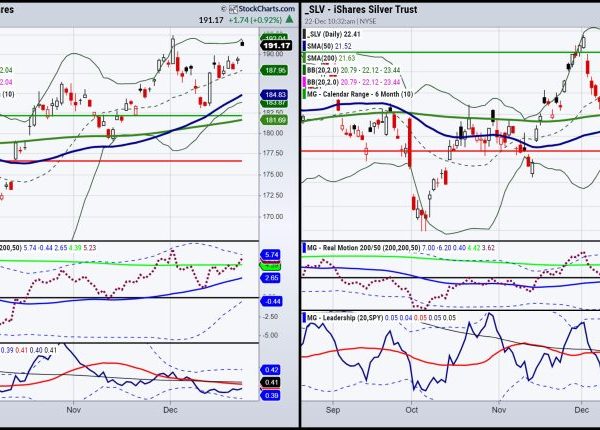Click green color swatch beside SMA(200)
The height and width of the screenshot is (430, 600).
[x=304, y=58]
